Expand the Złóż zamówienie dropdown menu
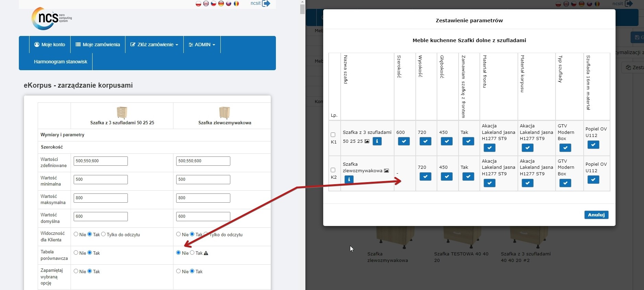 point(154,45)
